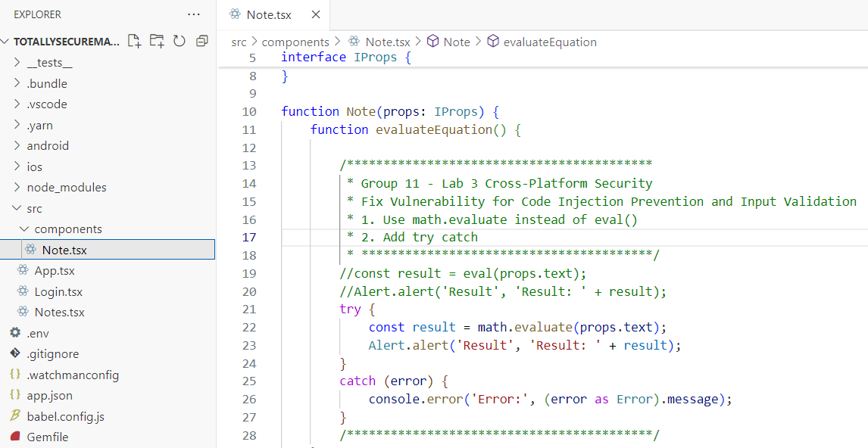Expand the ios folder

click(17, 166)
